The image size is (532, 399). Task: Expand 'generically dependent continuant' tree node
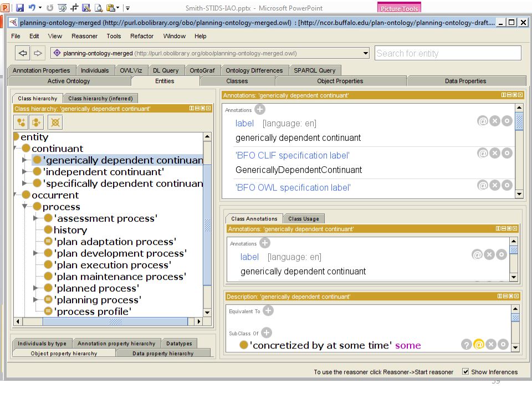(x=24, y=160)
